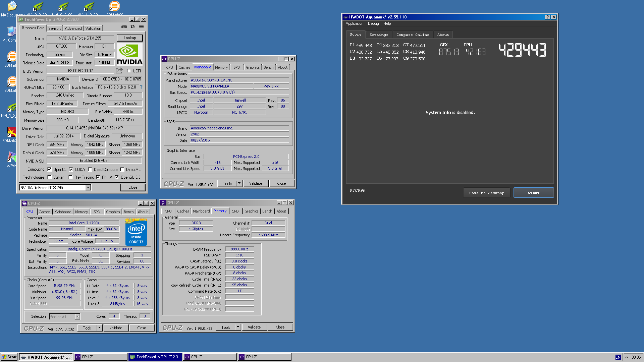Open the Caches tab in CPU tab CPU-Z window
This screenshot has height=362, width=644.
click(44, 212)
